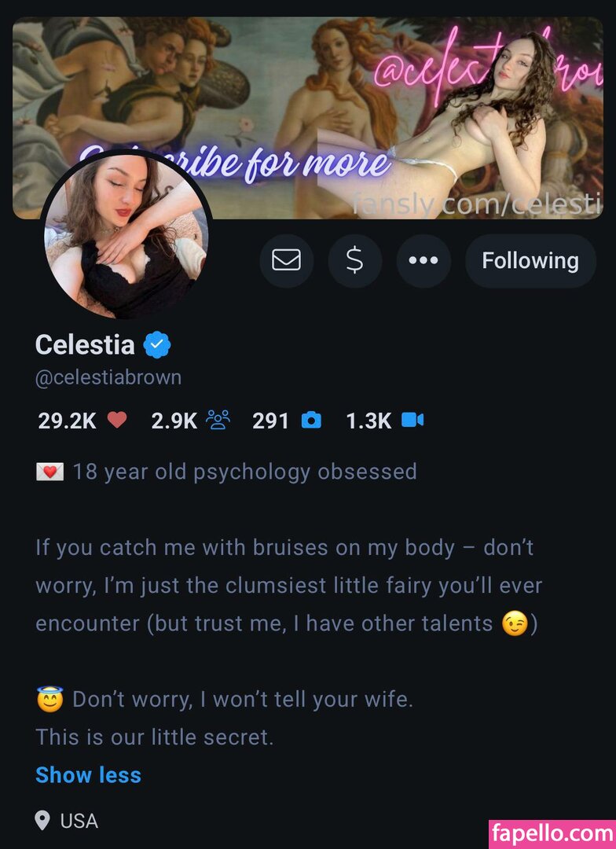Click the location pin icon
Screen dimensions: 616x849
43,821
